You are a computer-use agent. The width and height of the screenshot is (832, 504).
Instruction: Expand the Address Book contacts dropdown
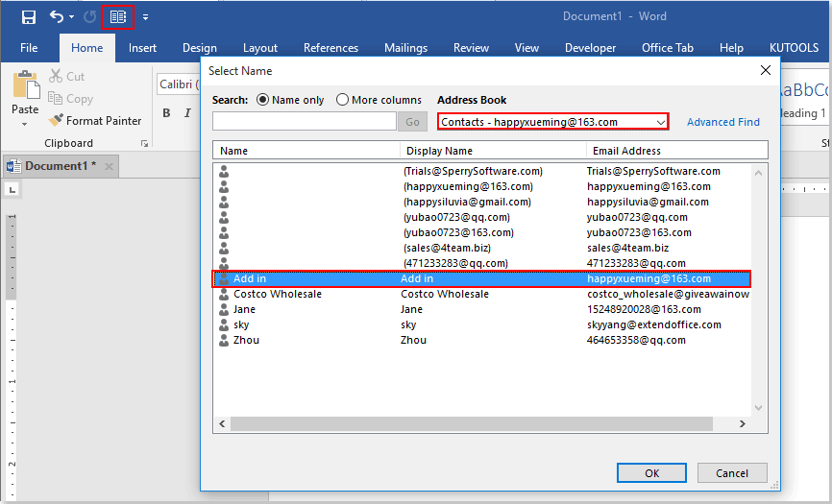pos(661,122)
